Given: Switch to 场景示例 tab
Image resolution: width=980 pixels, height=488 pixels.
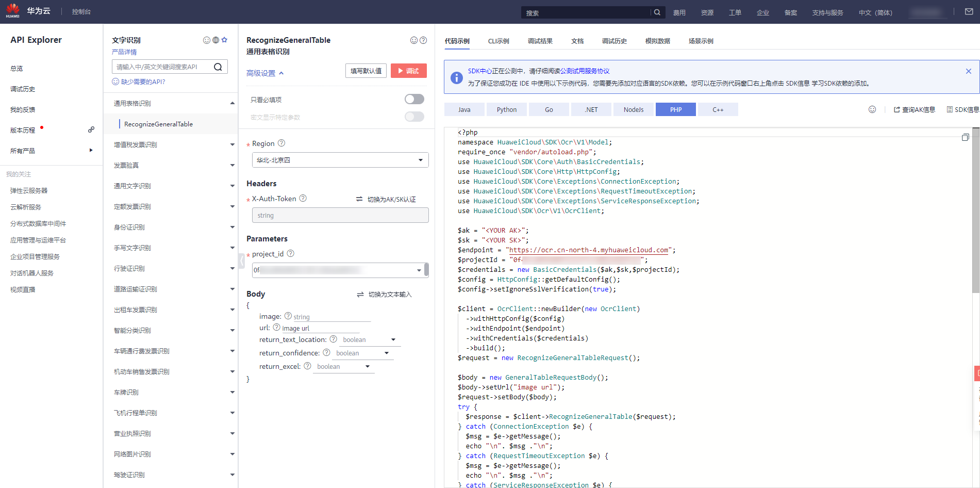Looking at the screenshot, I should (701, 41).
